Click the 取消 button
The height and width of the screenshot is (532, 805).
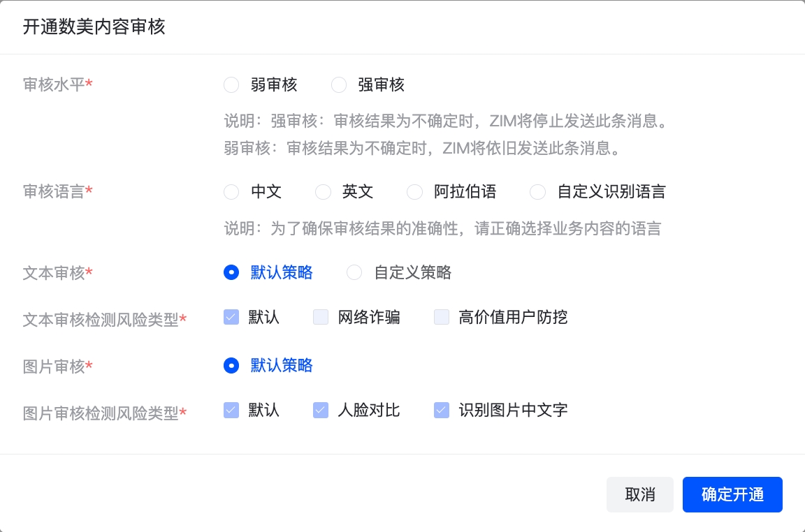(639, 495)
